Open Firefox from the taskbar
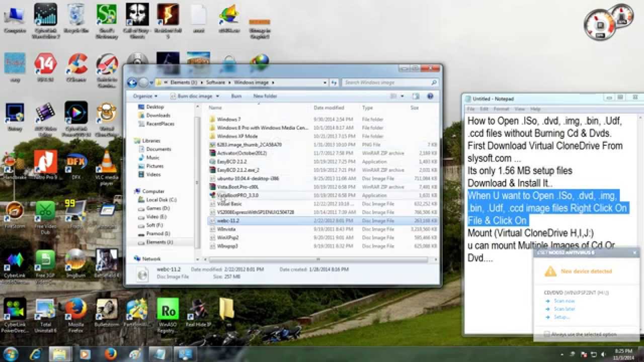644x362 pixels. click(111, 354)
